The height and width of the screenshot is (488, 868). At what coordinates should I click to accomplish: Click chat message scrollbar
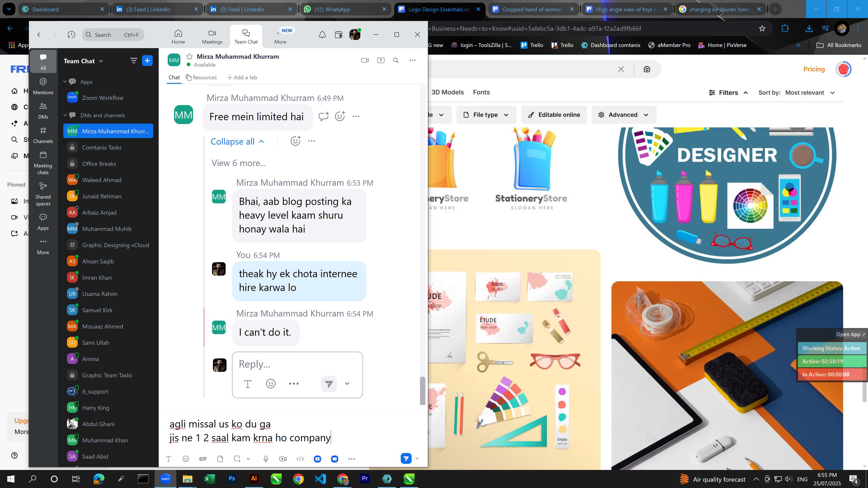click(x=422, y=391)
